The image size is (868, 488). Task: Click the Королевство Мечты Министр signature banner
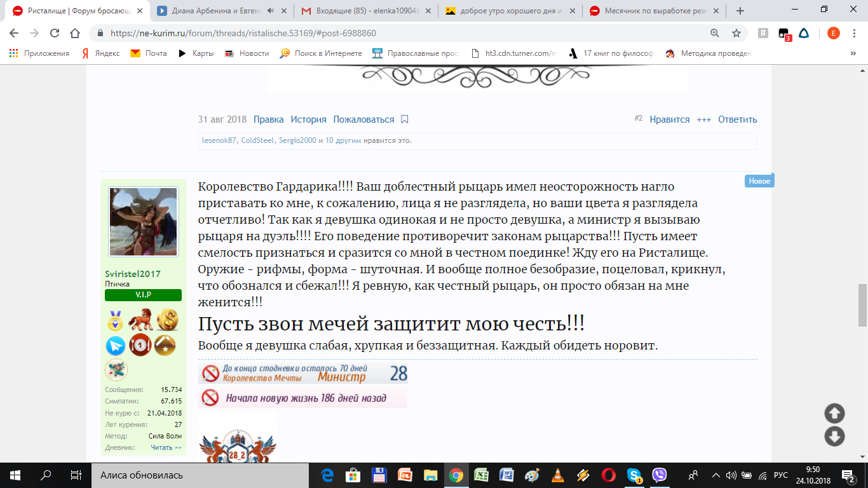(303, 374)
